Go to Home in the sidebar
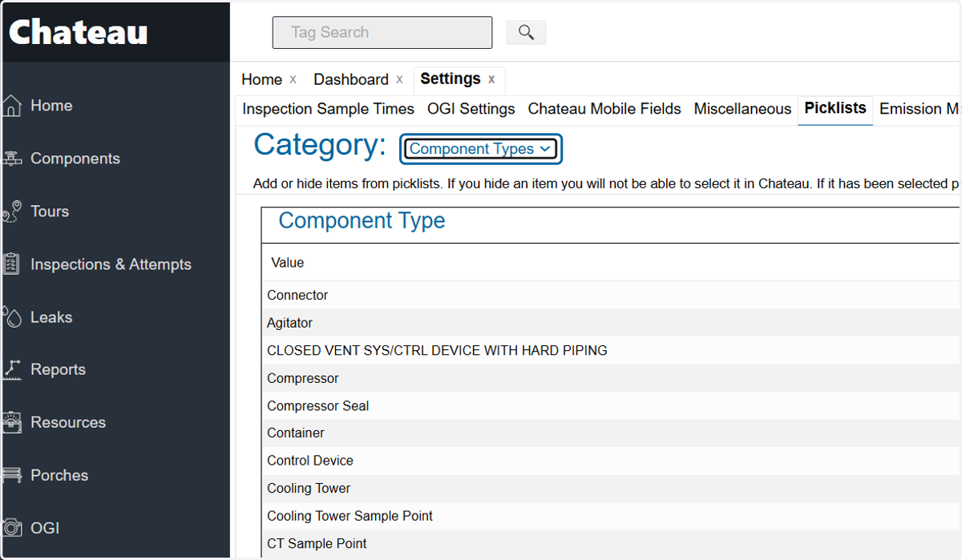 (51, 106)
